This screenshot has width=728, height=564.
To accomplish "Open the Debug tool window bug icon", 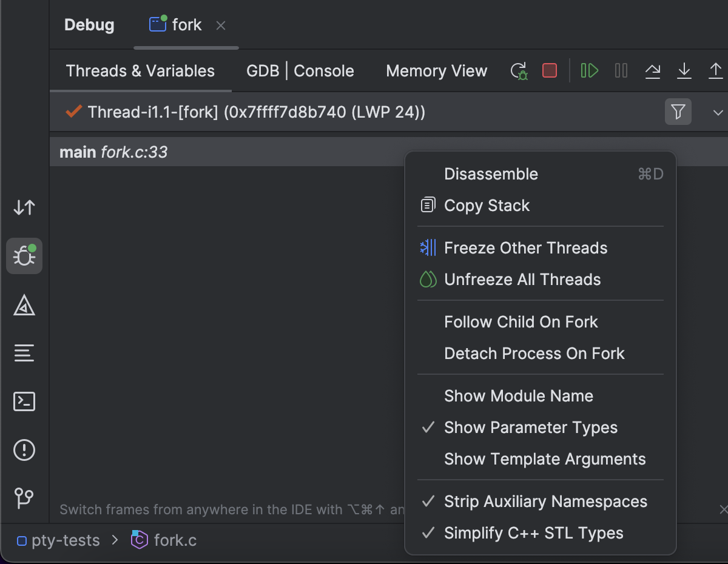I will click(x=24, y=256).
